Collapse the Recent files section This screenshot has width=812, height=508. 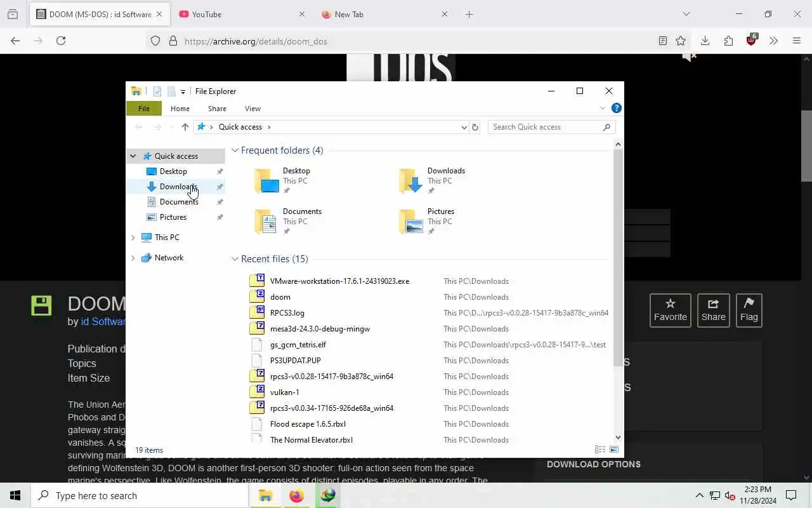(235, 259)
